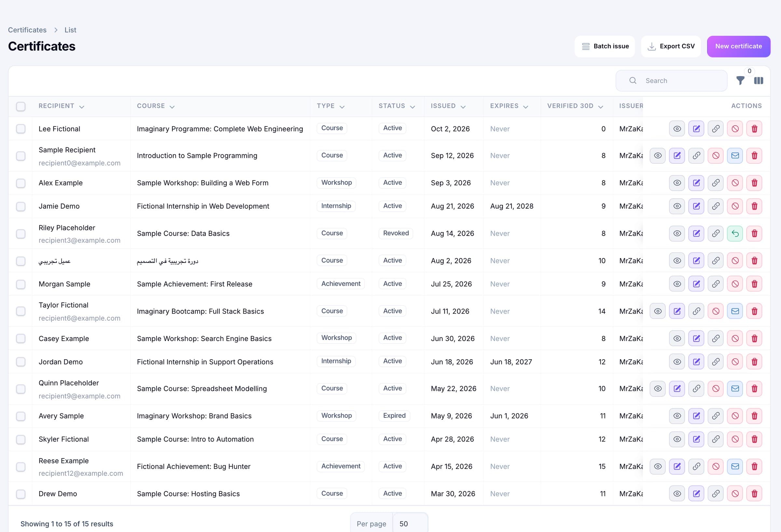This screenshot has width=781, height=532.
Task: Email certificate to Taylor Fictional
Action: [735, 311]
